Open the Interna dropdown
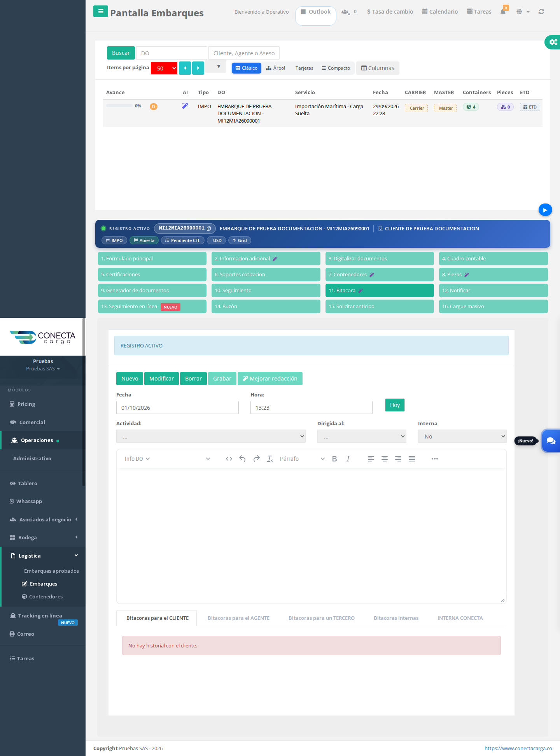560x756 pixels. pyautogui.click(x=462, y=436)
